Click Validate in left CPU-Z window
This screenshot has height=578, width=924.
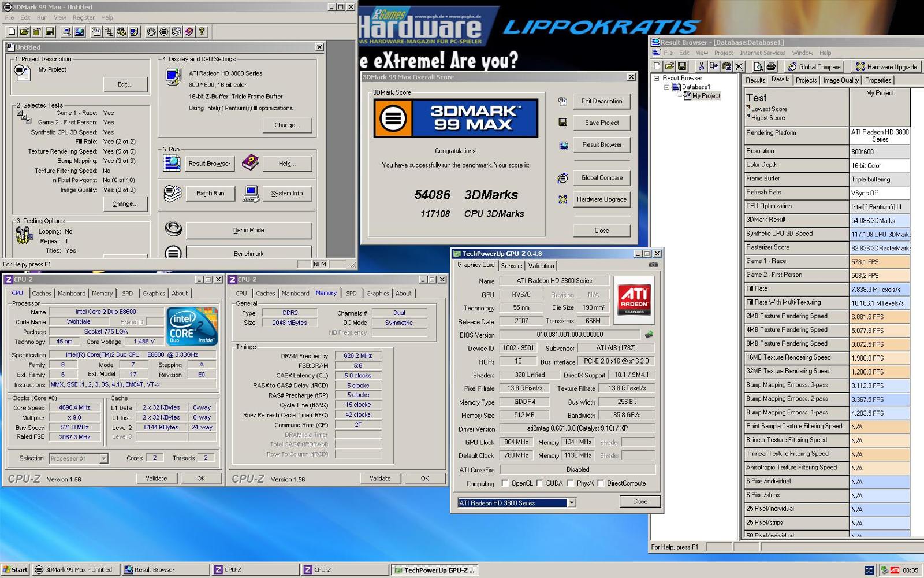[x=156, y=479]
